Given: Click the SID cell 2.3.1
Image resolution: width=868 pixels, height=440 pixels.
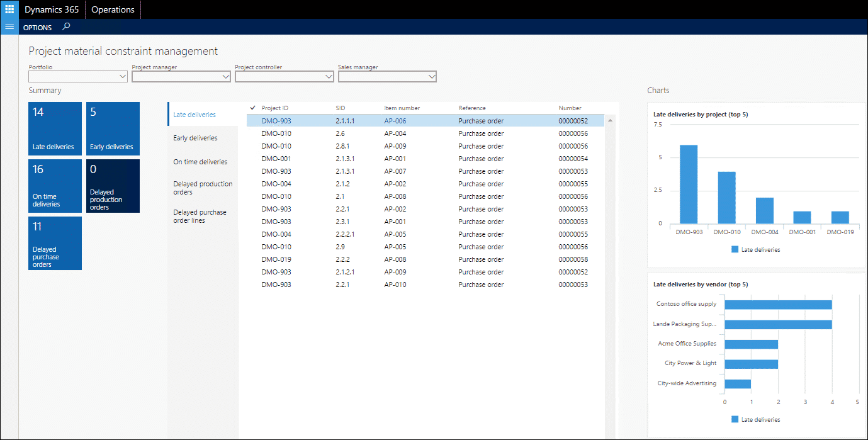Looking at the screenshot, I should click(343, 222).
